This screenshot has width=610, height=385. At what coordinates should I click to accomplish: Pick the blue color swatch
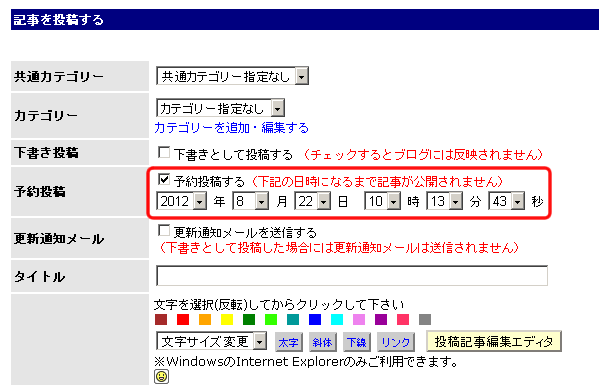315,320
